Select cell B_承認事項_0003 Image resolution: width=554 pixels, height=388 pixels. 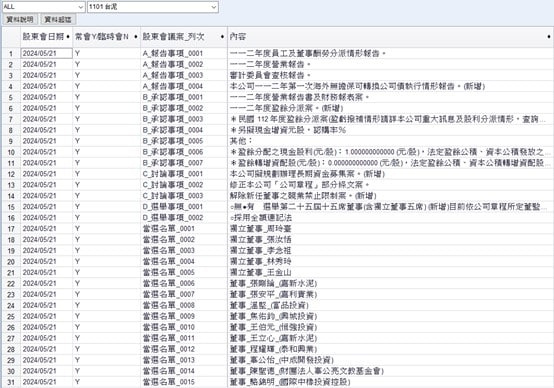click(x=184, y=119)
